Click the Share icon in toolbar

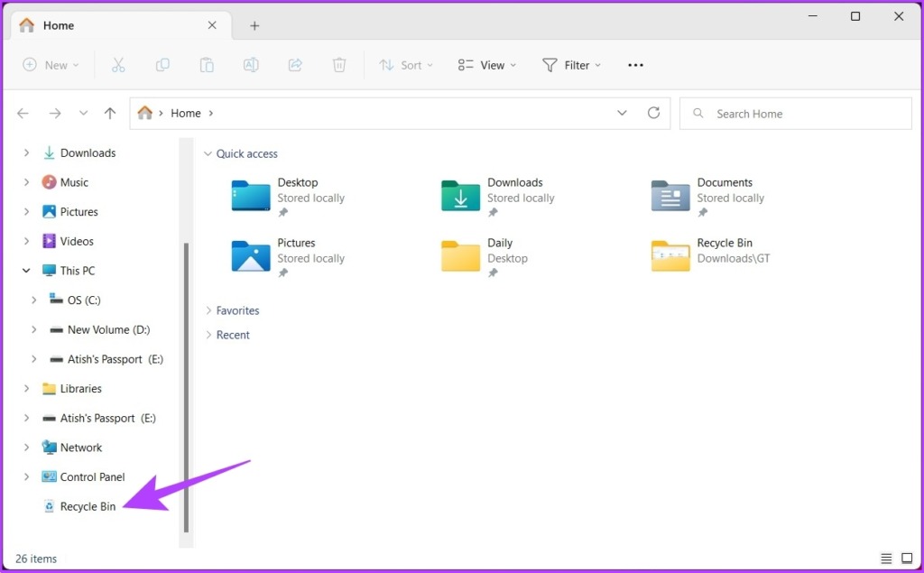295,65
